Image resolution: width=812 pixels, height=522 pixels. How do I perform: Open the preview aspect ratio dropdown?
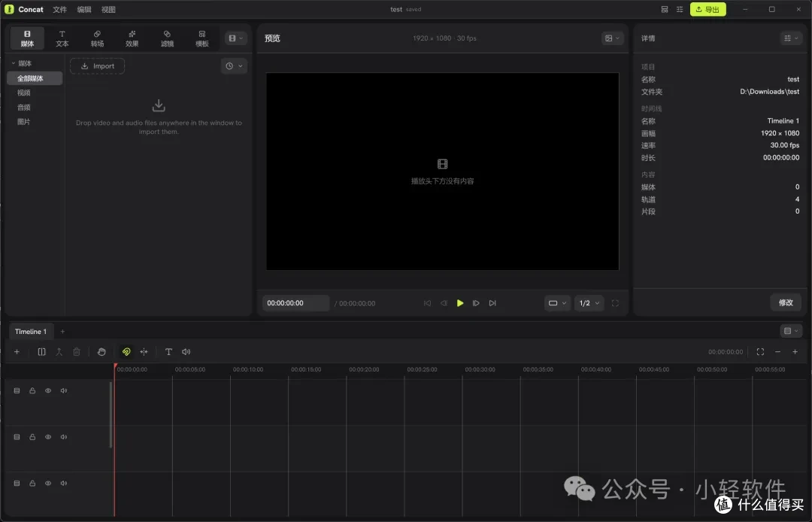557,303
